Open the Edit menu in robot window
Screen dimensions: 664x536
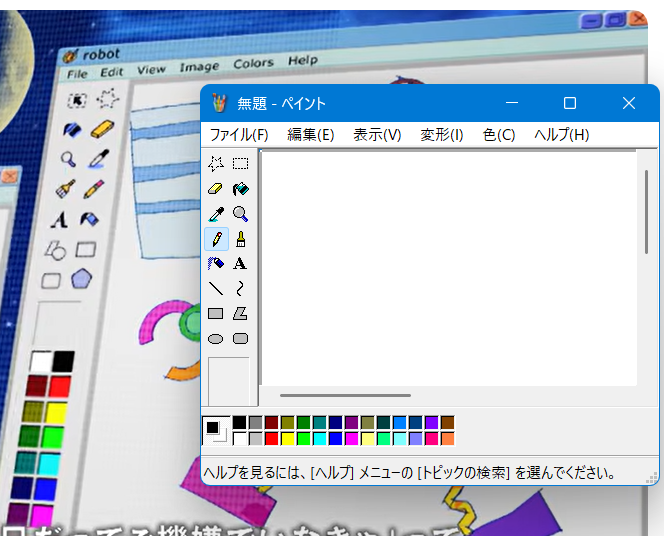(x=111, y=72)
